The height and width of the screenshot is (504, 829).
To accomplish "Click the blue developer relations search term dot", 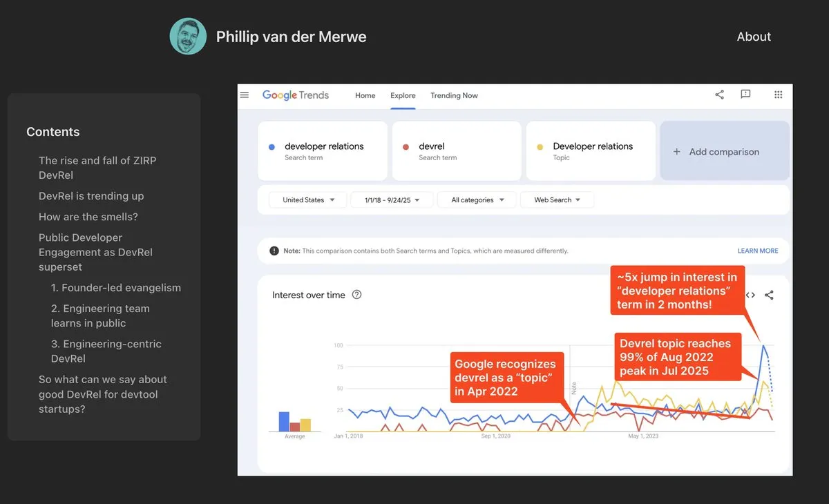I will (272, 147).
